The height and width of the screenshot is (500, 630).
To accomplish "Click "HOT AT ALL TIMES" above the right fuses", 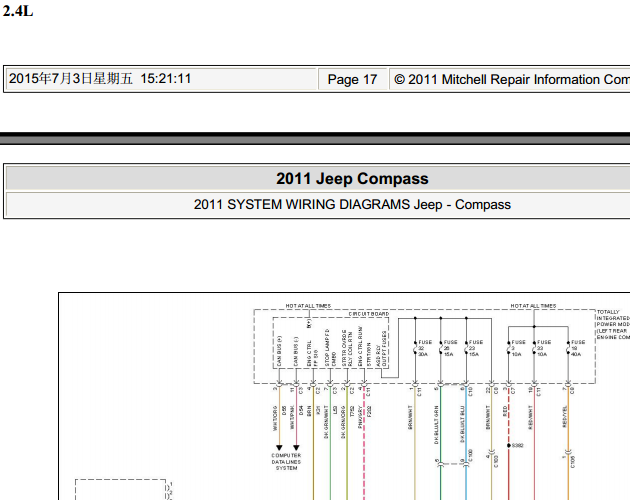I will tap(533, 306).
